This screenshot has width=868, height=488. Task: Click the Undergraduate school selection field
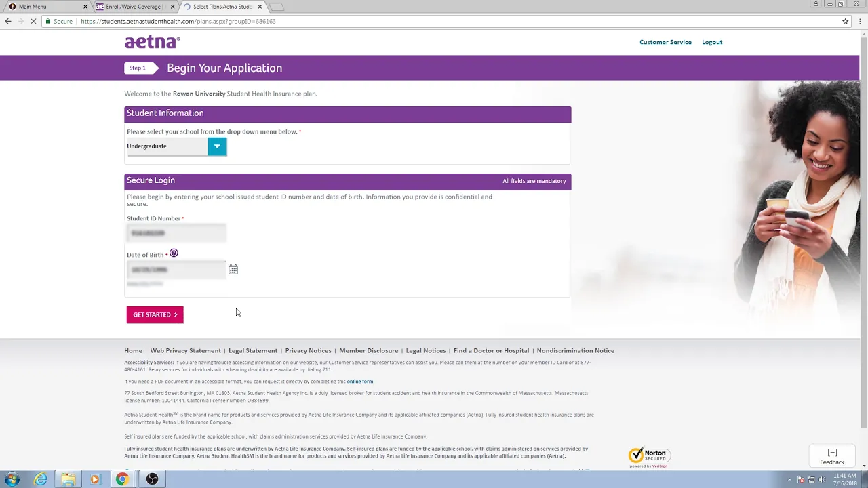coord(167,146)
